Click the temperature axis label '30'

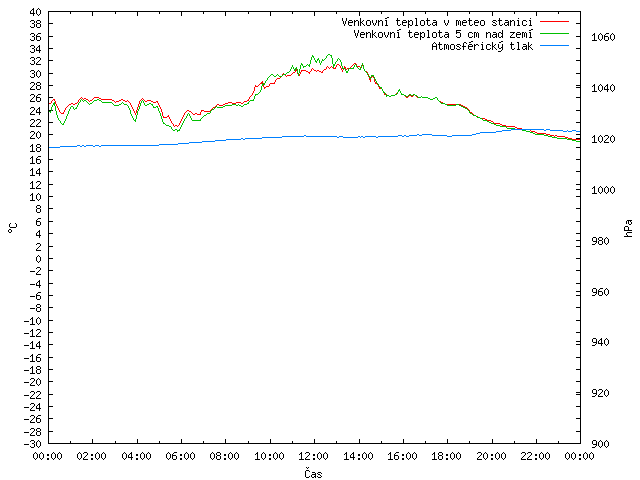point(36,74)
